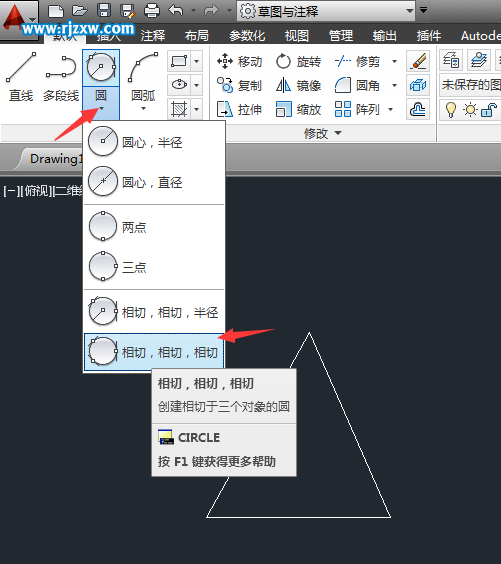Open the rectangle tool dropdown arrow
501x564 pixels.
[196, 61]
